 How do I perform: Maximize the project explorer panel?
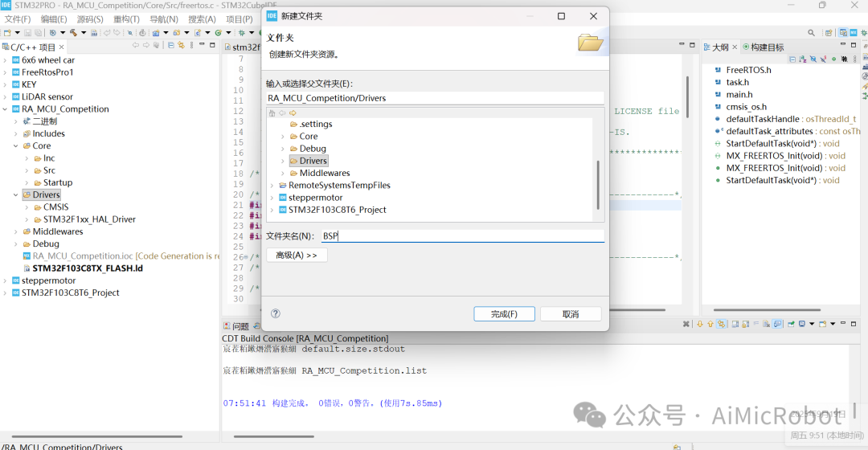click(212, 45)
